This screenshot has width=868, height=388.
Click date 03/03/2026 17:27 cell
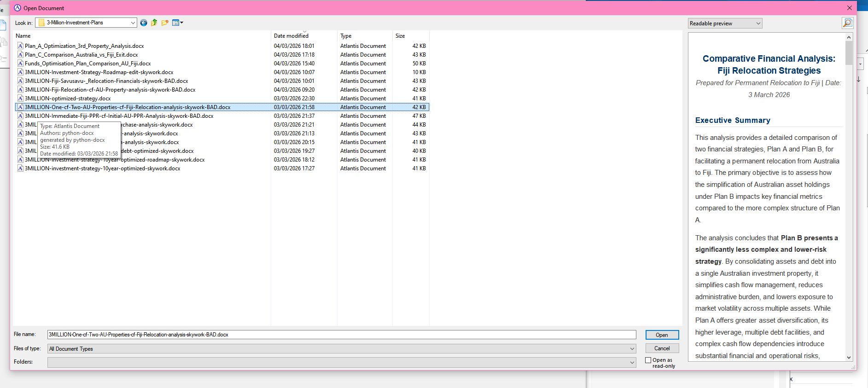[x=294, y=168]
